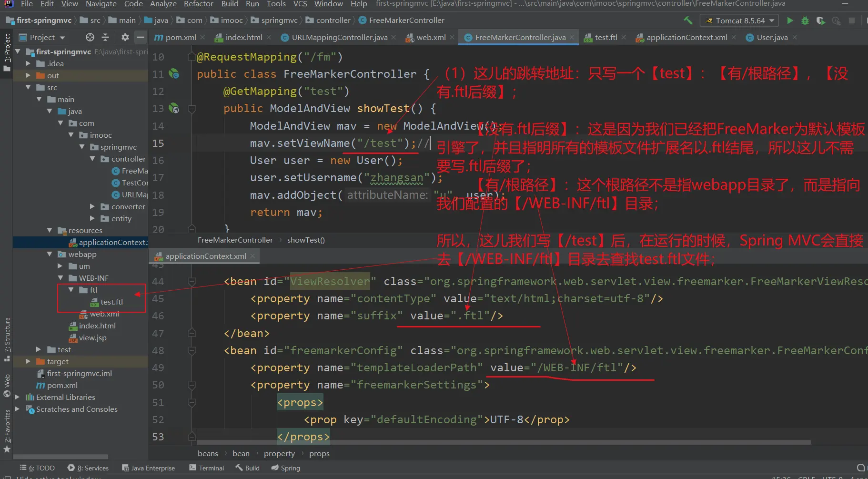This screenshot has height=479, width=868.
Task: Collapse the WEB-INF folder
Action: [61, 278]
